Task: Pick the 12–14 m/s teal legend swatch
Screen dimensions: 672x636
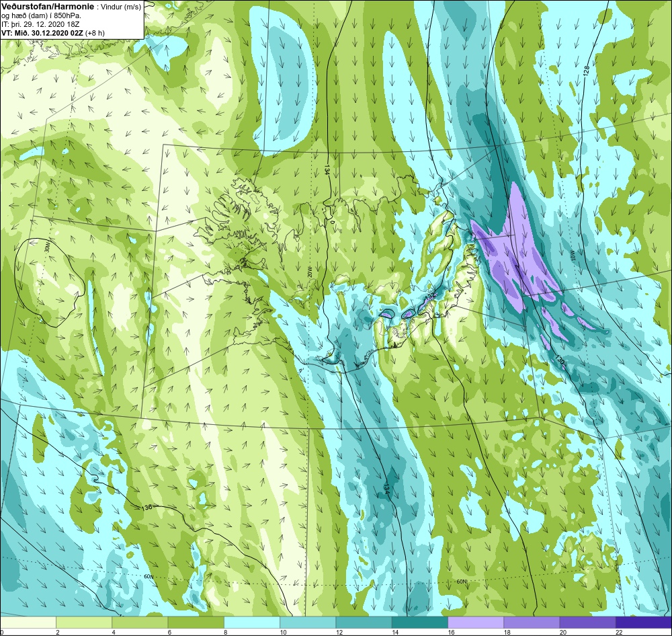Action: point(364,623)
